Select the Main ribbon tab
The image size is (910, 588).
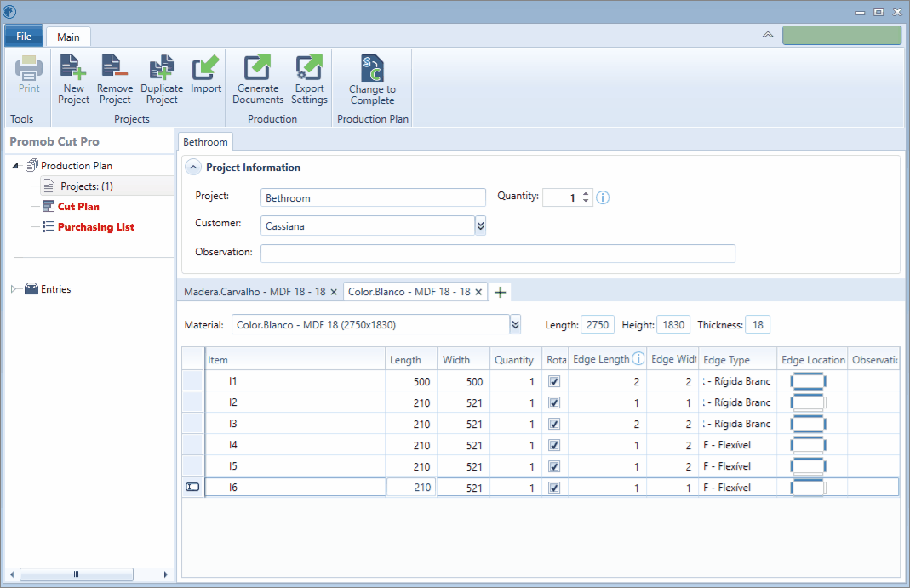pyautogui.click(x=68, y=37)
